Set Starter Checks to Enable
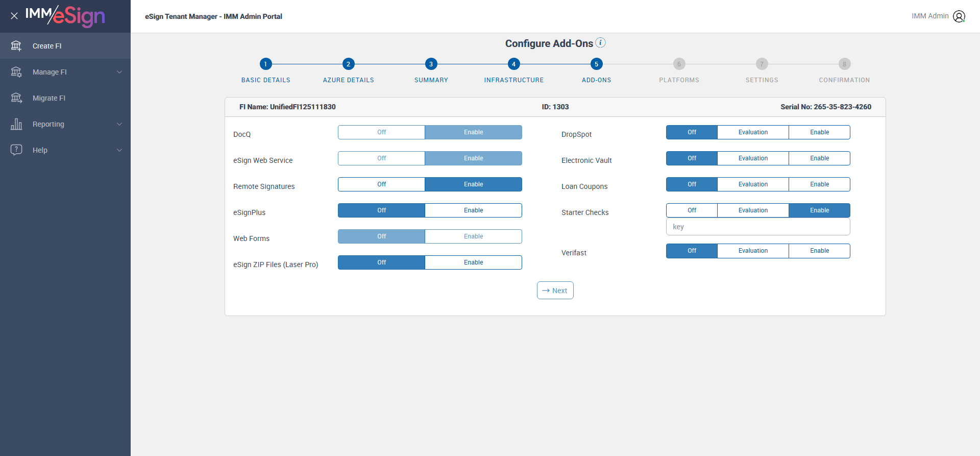The image size is (980, 456). click(819, 210)
